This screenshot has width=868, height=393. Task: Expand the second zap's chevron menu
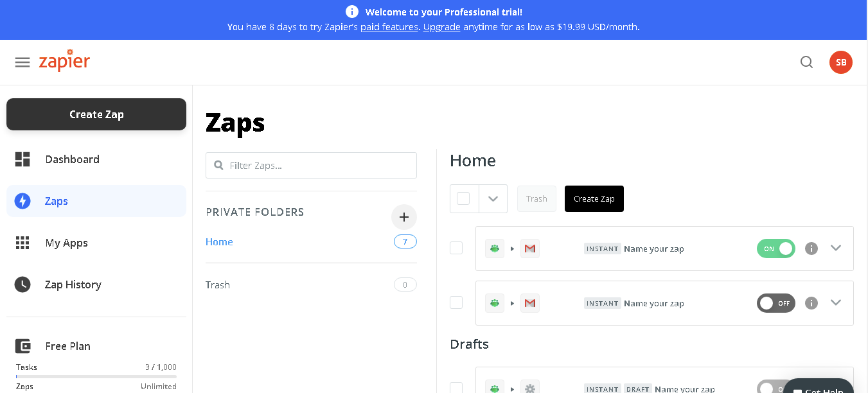point(836,302)
